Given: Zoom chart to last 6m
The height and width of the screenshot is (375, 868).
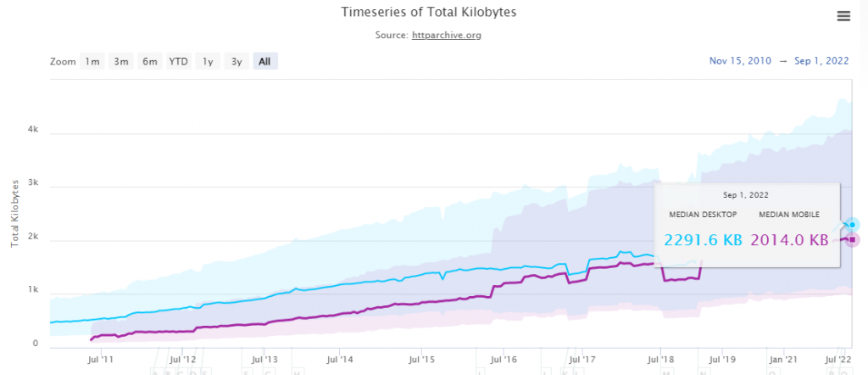Looking at the screenshot, I should (150, 61).
